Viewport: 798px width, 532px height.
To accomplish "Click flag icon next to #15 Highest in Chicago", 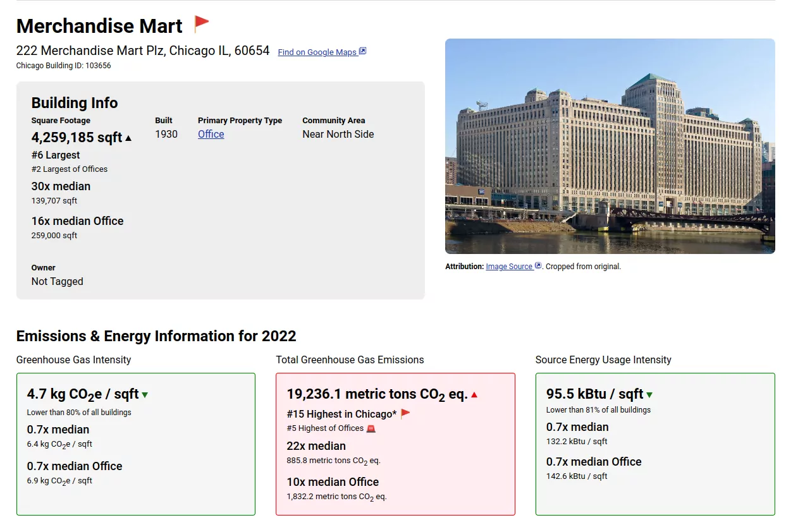I will coord(405,414).
